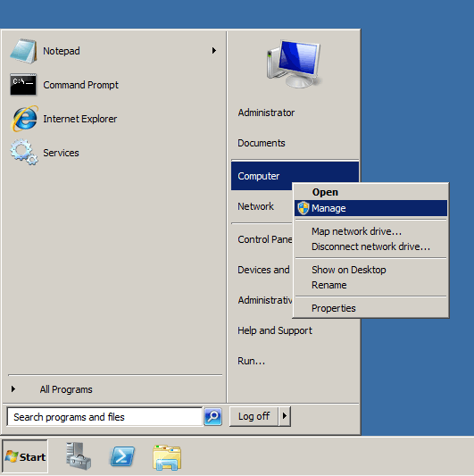
Task: Open Internet Explorer via its e icon
Action: click(24, 119)
